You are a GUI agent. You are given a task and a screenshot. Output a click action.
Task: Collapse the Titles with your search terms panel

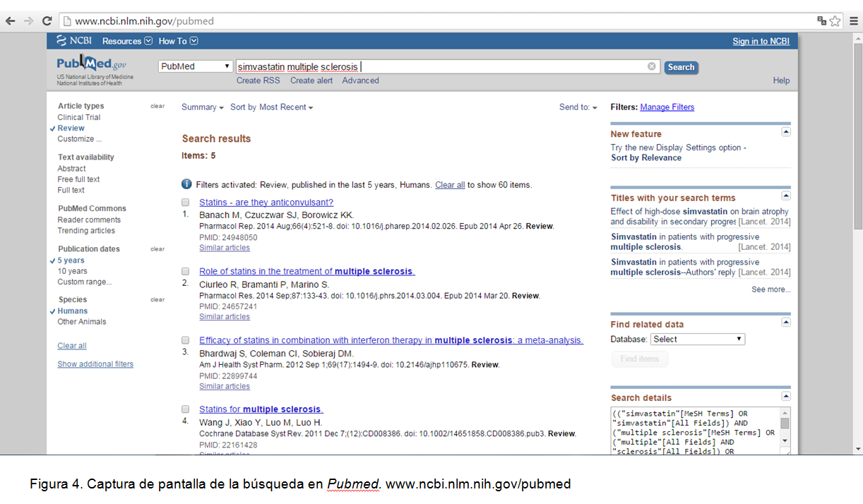786,196
